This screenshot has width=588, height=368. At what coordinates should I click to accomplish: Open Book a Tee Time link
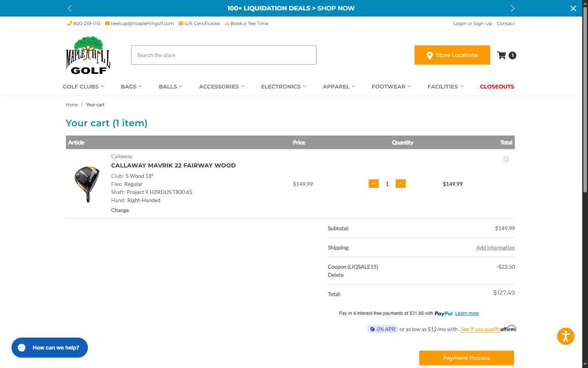coord(247,23)
